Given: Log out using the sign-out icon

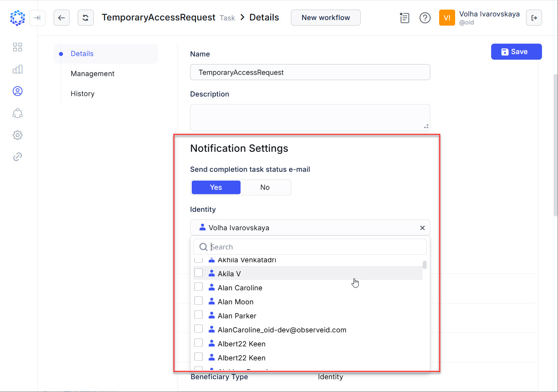Looking at the screenshot, I should coord(534,18).
